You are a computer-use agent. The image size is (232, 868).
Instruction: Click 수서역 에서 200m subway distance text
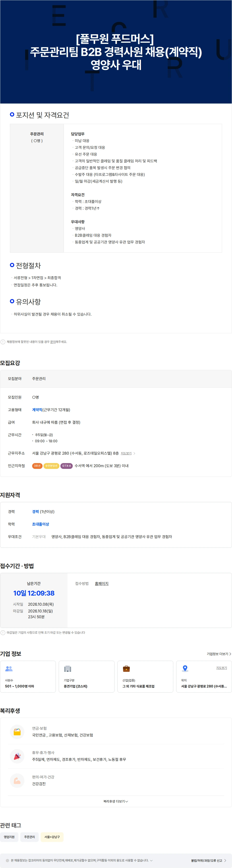pos(101,466)
